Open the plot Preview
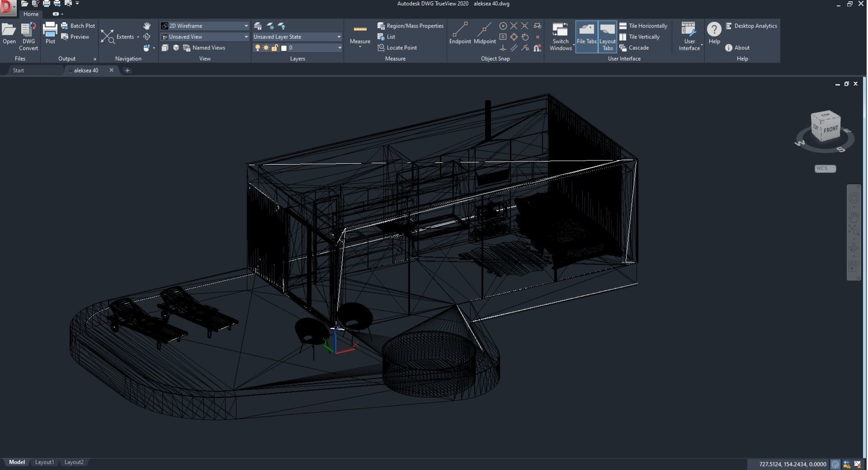The height and width of the screenshot is (470, 868). pos(75,37)
